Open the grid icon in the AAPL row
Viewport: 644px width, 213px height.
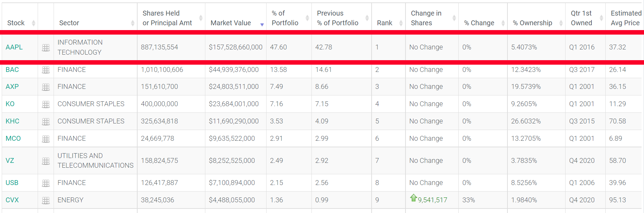tap(46, 48)
